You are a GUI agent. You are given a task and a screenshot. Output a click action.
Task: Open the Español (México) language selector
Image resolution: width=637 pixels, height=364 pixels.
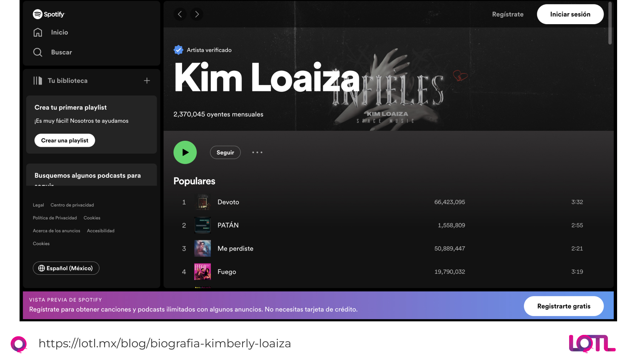(66, 268)
